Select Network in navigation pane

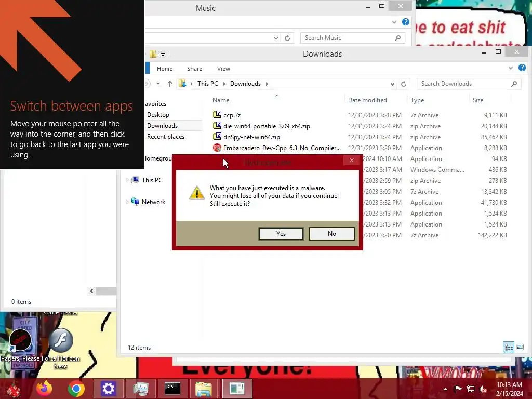pos(153,202)
